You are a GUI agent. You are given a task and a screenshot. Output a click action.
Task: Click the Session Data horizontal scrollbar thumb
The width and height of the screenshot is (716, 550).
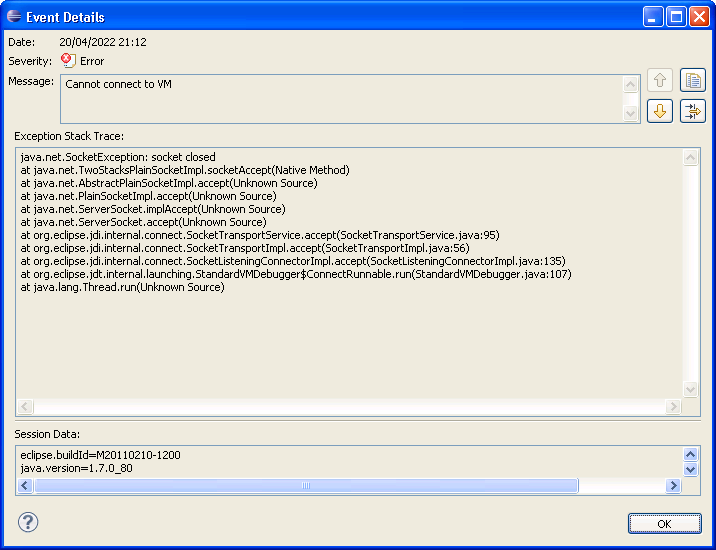(x=306, y=485)
